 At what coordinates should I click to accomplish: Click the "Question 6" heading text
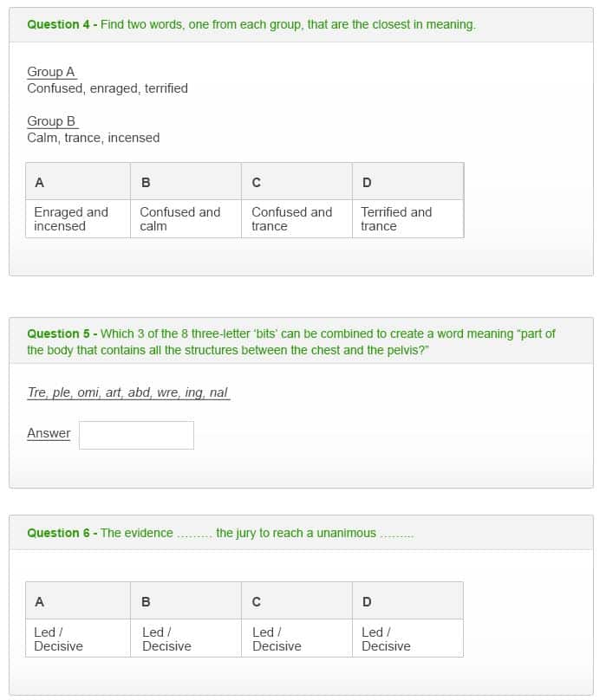coord(59,533)
